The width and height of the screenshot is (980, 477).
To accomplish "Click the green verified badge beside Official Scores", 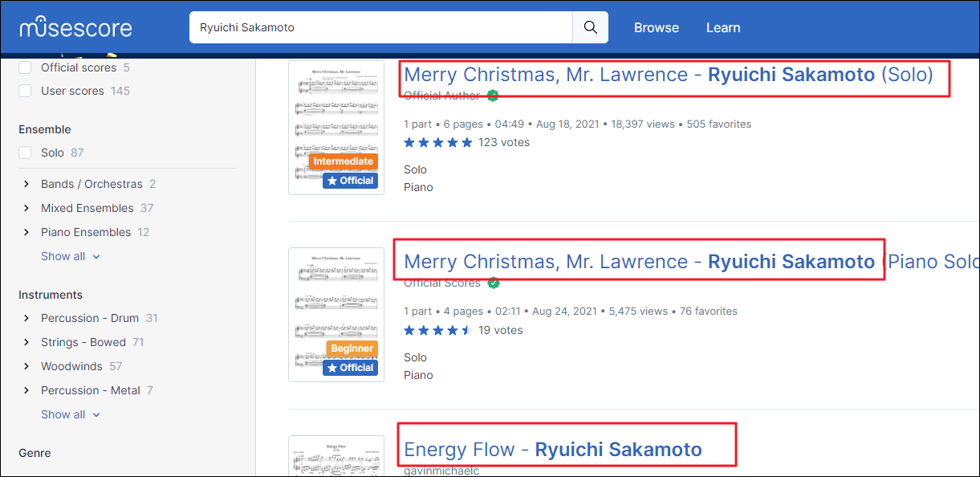I will 494,283.
